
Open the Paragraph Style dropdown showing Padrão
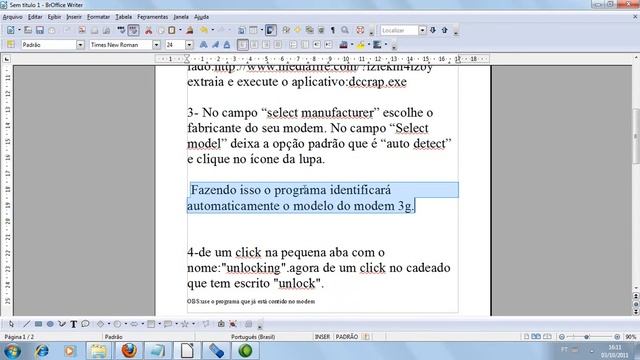80,44
